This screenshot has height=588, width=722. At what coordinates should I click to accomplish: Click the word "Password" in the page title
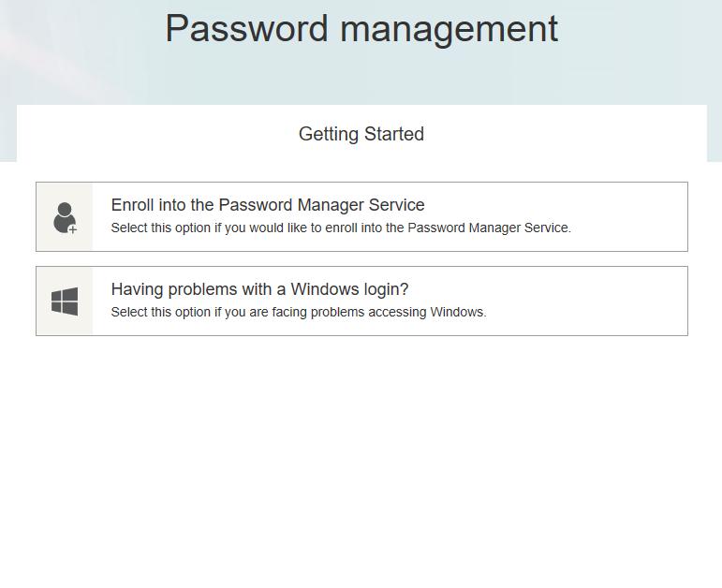[x=247, y=29]
